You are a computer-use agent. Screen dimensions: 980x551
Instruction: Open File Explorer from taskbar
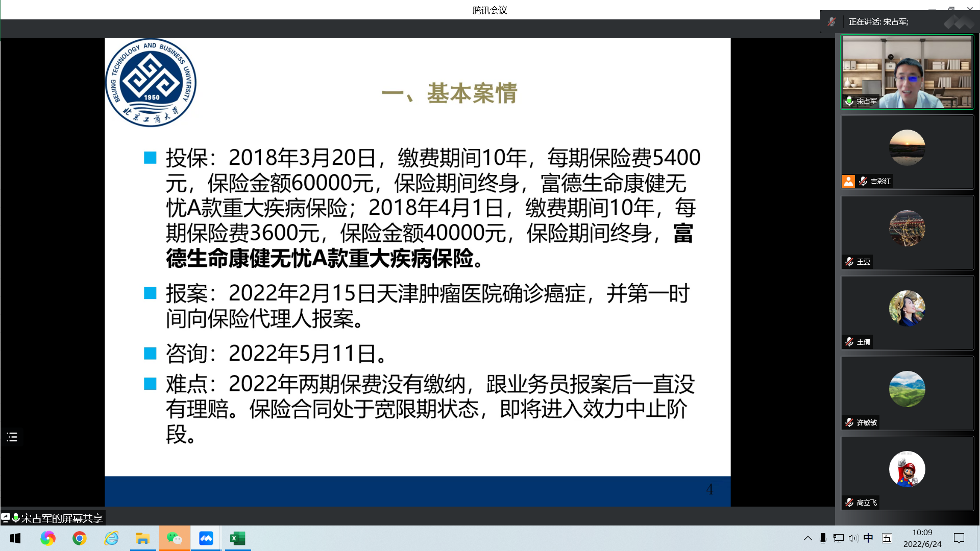click(142, 538)
